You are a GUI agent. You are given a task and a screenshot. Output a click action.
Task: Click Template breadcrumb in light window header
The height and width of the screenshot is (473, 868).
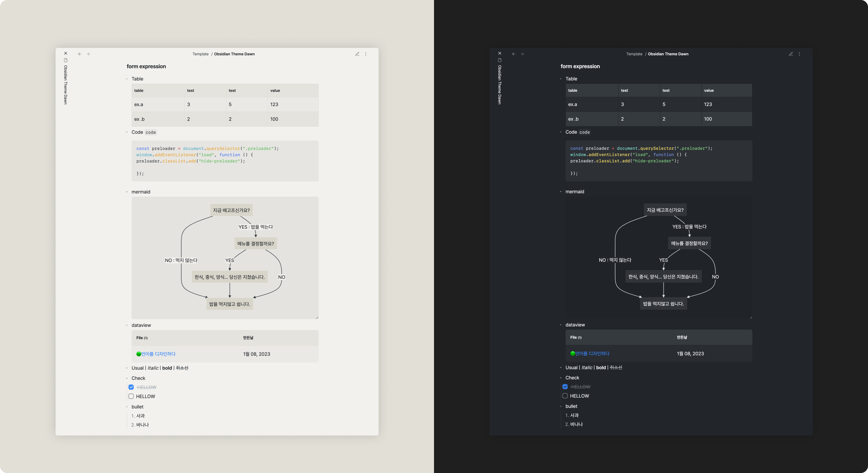pos(200,54)
